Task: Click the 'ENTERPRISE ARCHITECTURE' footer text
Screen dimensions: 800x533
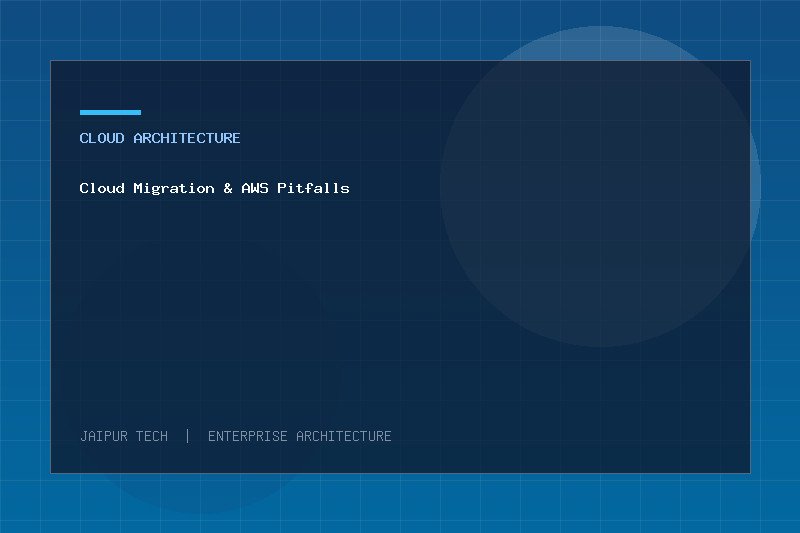Action: point(299,436)
